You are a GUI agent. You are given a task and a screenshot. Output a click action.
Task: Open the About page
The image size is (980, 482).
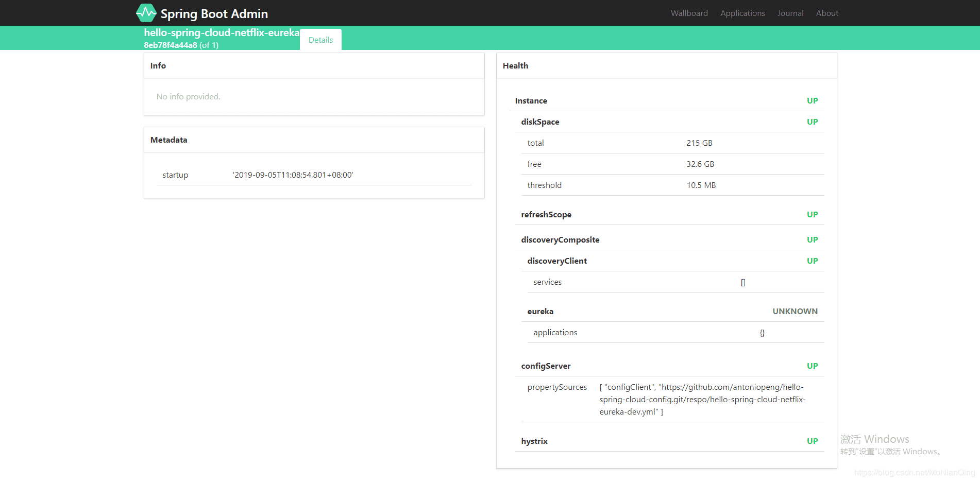[826, 13]
